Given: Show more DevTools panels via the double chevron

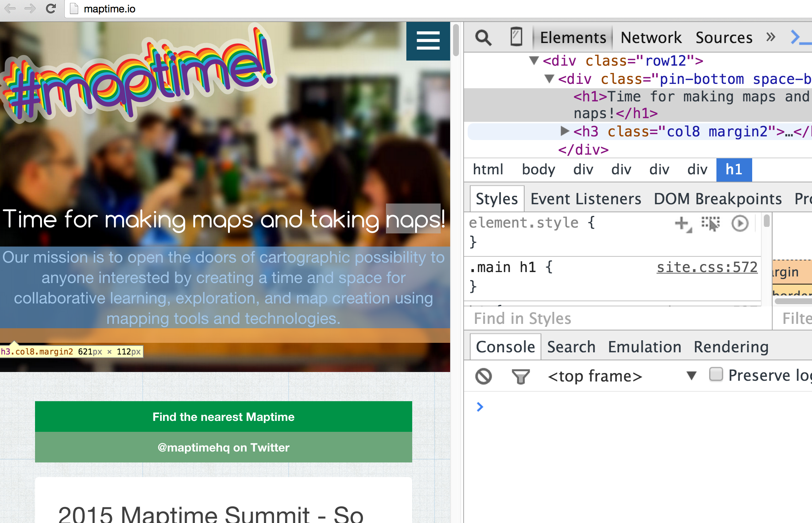Looking at the screenshot, I should point(770,37).
